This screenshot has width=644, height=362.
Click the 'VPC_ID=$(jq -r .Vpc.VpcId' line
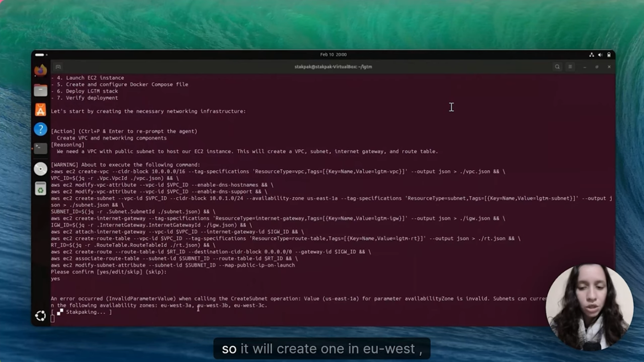pos(115,178)
